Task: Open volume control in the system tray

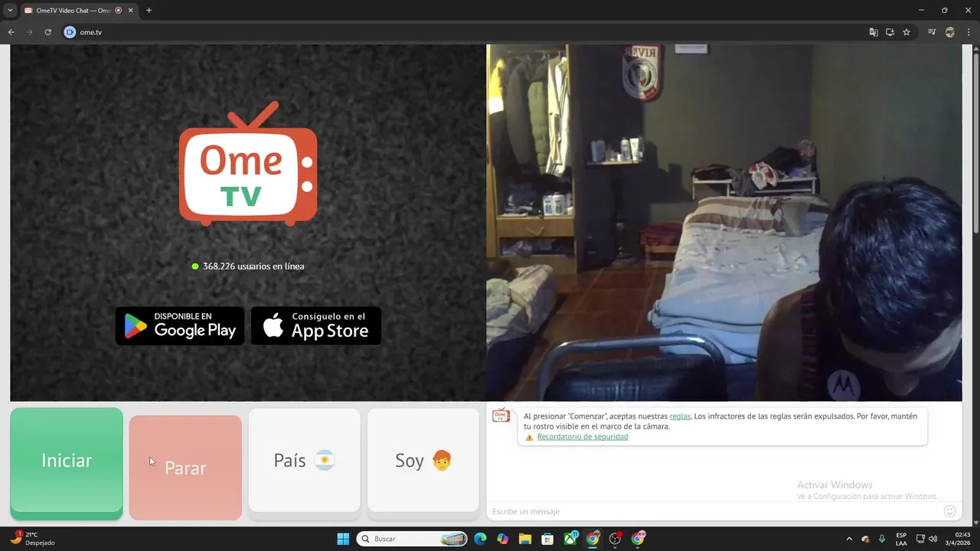Action: pyautogui.click(x=933, y=539)
